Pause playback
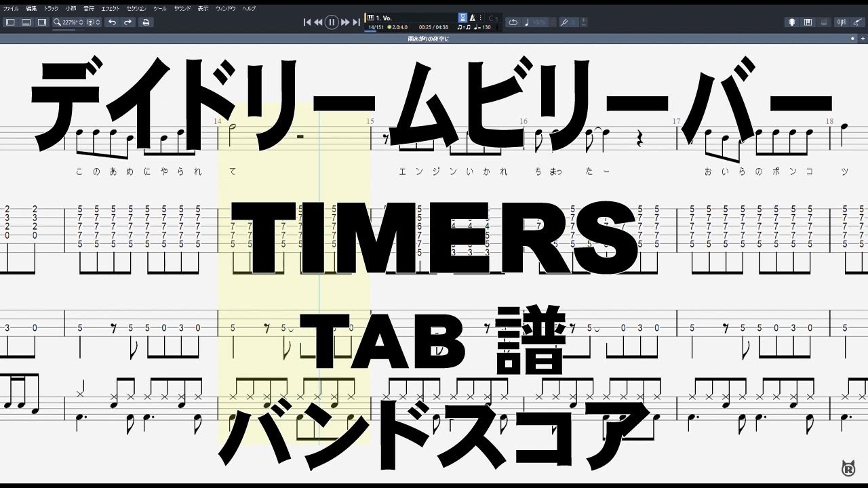Viewport: 868px width, 488px height. point(332,22)
